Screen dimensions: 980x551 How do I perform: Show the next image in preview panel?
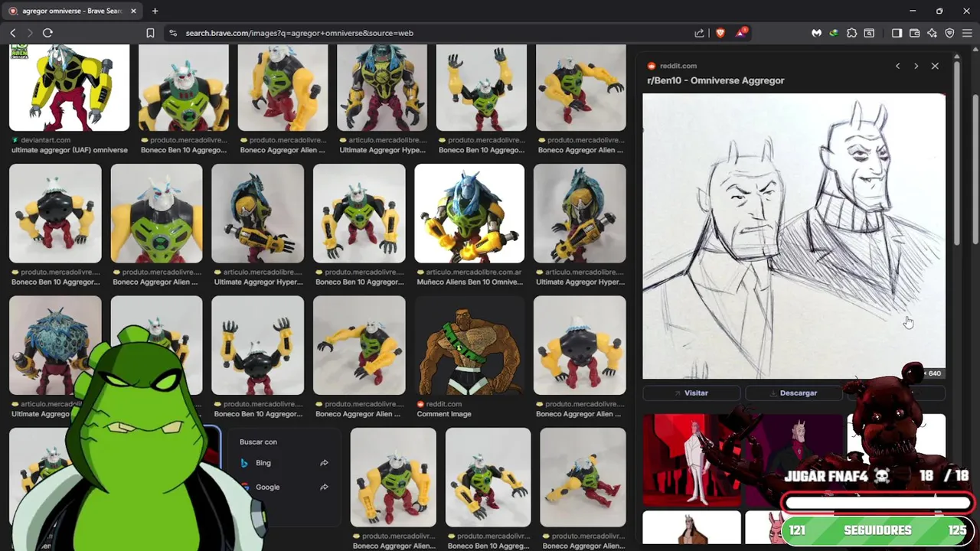(916, 66)
